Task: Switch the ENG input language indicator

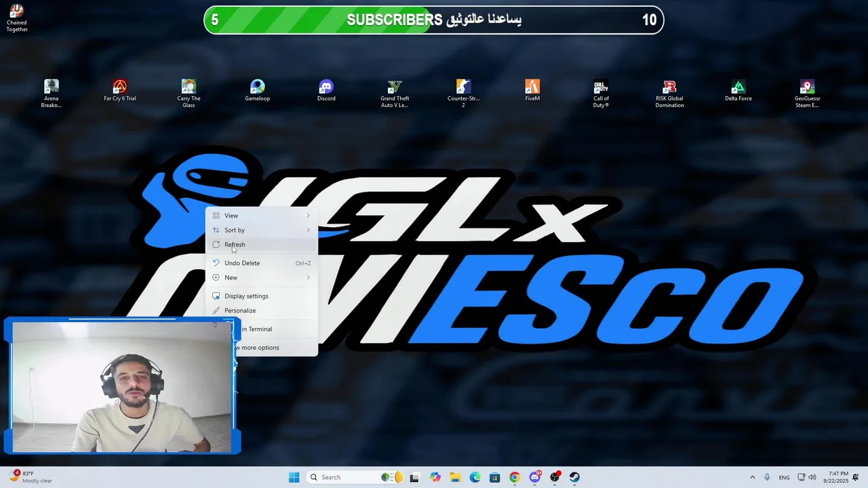Action: [784, 478]
